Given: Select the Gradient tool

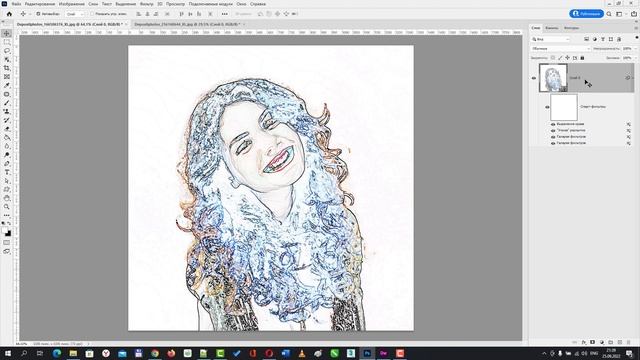Looking at the screenshot, I should tap(7, 138).
